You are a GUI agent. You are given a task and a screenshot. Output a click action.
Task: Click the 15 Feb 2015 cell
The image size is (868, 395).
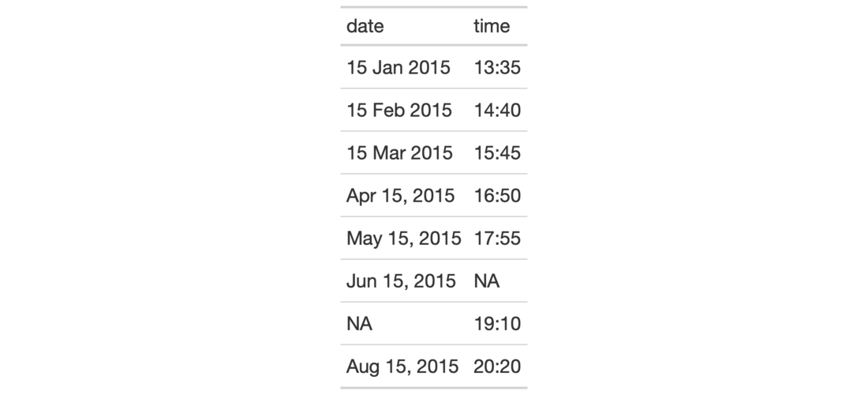coord(399,110)
